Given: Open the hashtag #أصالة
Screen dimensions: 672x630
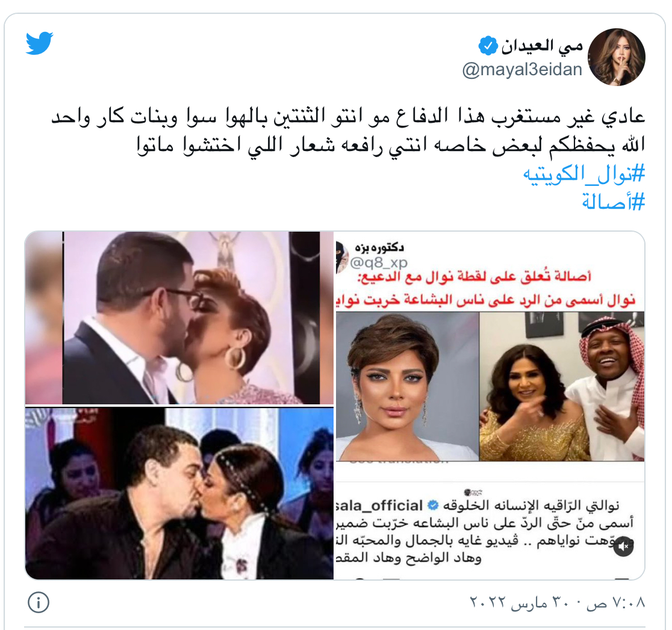Looking at the screenshot, I should pyautogui.click(x=613, y=202).
